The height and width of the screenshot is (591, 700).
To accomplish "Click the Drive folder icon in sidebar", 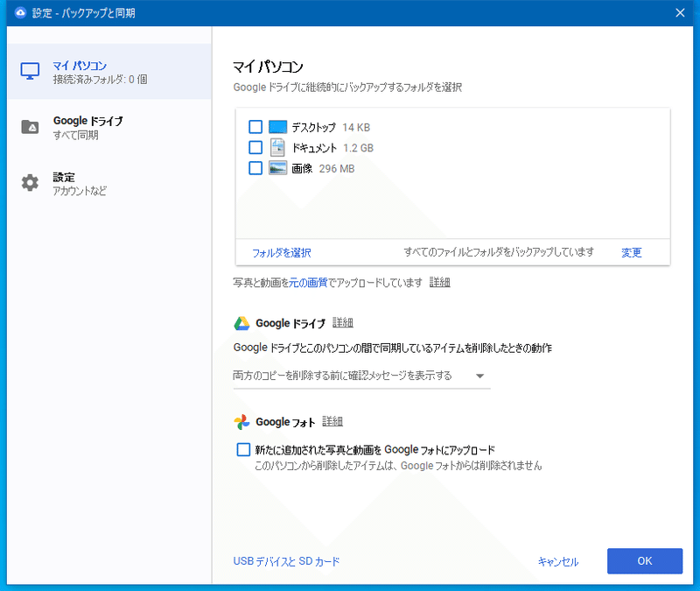I will pos(30,127).
